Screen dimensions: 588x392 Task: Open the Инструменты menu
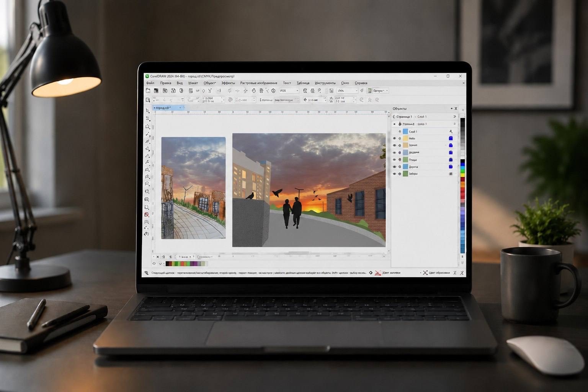click(x=325, y=83)
